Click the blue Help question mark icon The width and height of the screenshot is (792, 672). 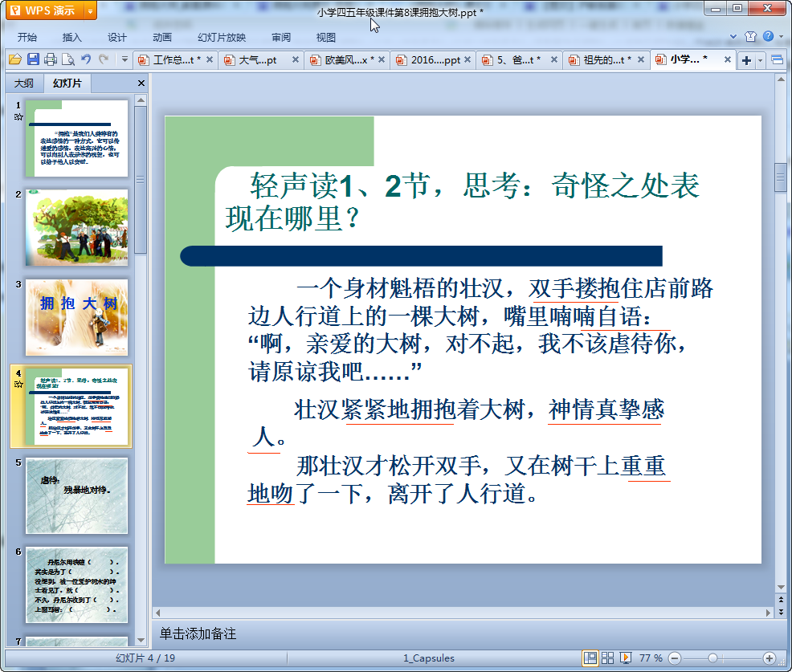tap(768, 36)
